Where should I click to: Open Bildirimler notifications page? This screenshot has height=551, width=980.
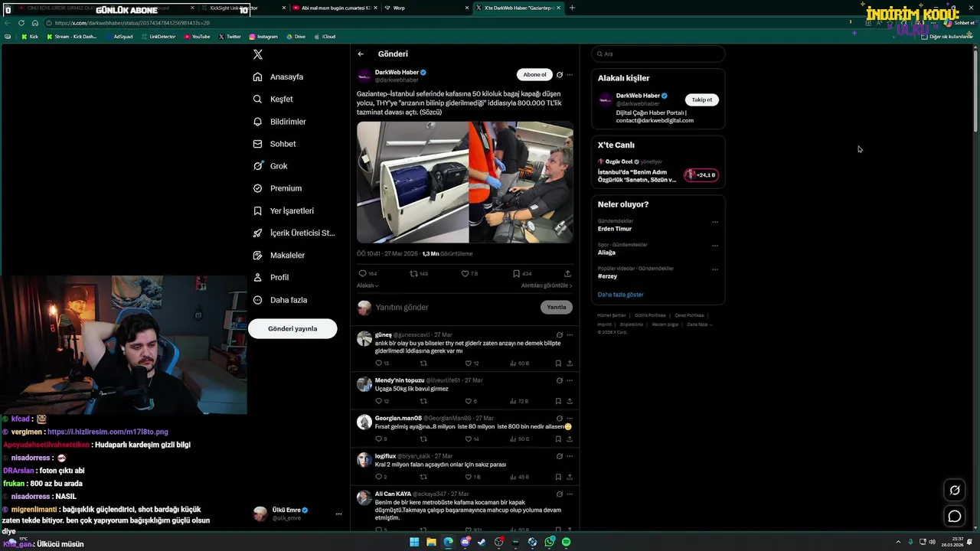point(279,122)
